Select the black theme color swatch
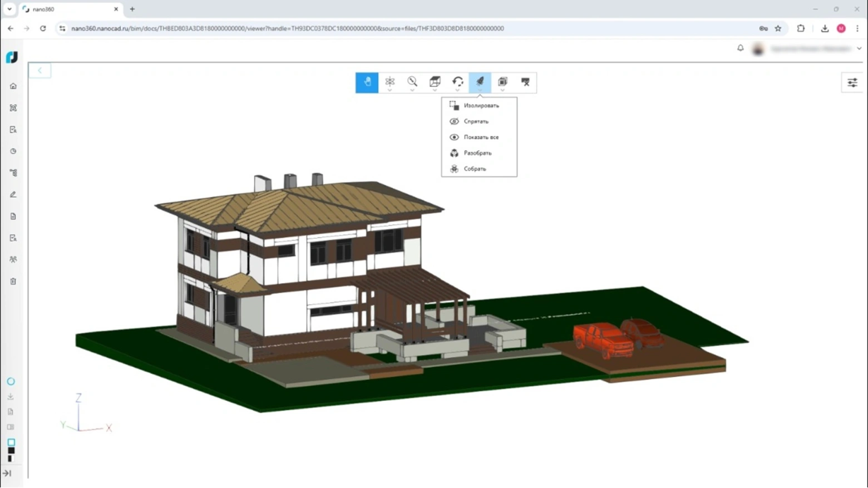 click(11, 451)
